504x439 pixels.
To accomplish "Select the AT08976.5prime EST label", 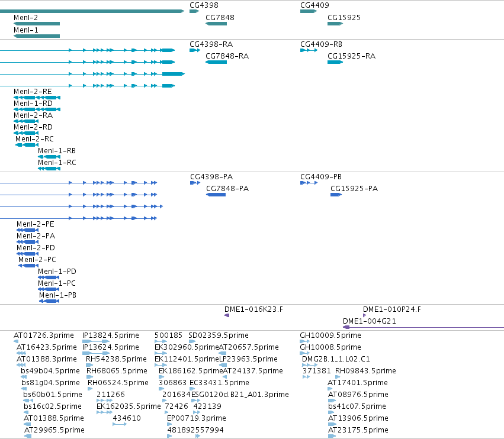I will [358, 395].
